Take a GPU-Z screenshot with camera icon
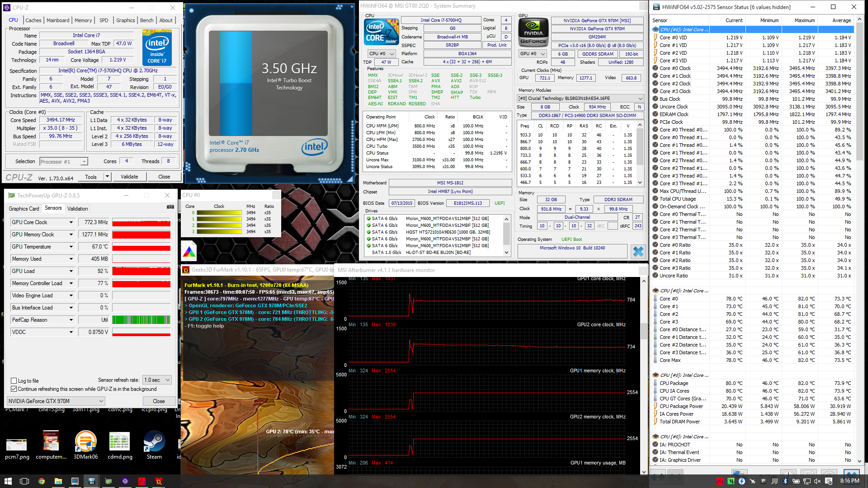The width and height of the screenshot is (868, 488). (x=170, y=207)
